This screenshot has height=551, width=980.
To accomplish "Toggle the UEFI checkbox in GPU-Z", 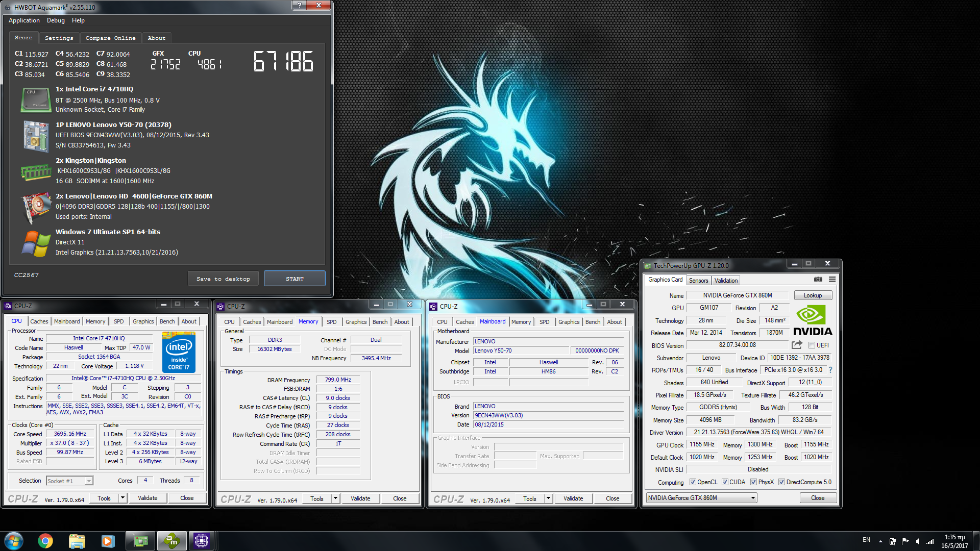I will coord(812,345).
